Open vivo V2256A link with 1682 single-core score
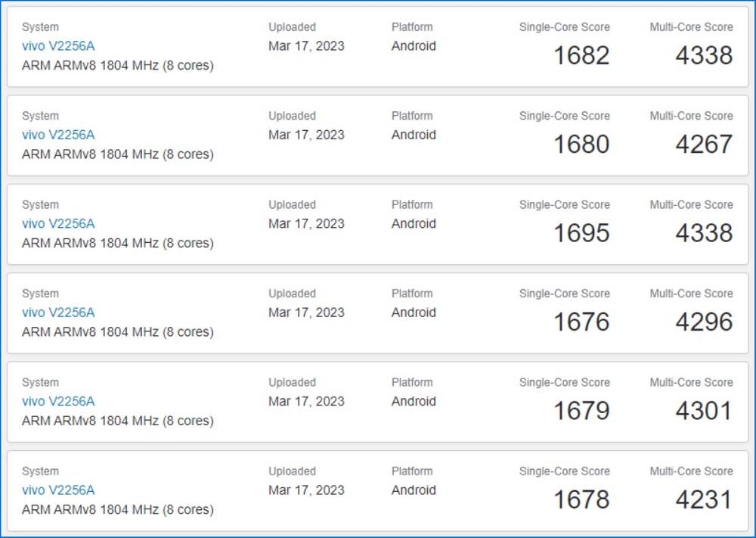The width and height of the screenshot is (756, 538). pyautogui.click(x=58, y=46)
